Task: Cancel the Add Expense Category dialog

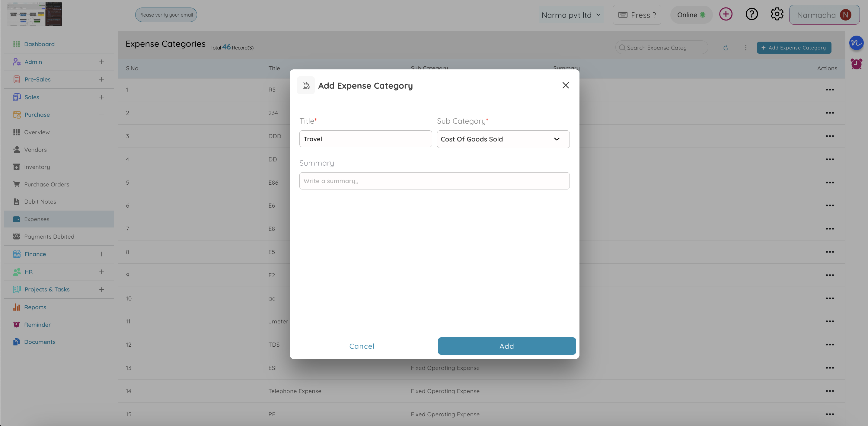Action: (x=362, y=346)
